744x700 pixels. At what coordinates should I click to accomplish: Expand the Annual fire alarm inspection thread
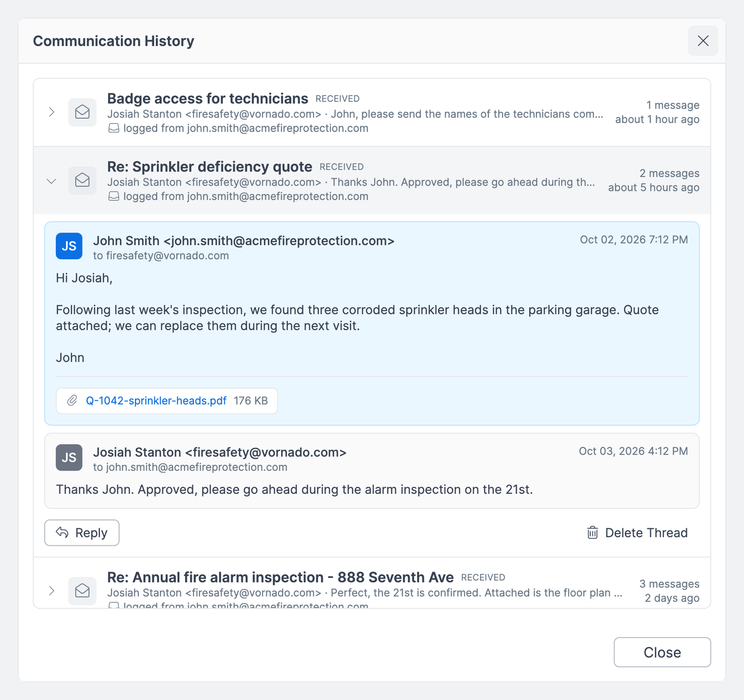(52, 590)
